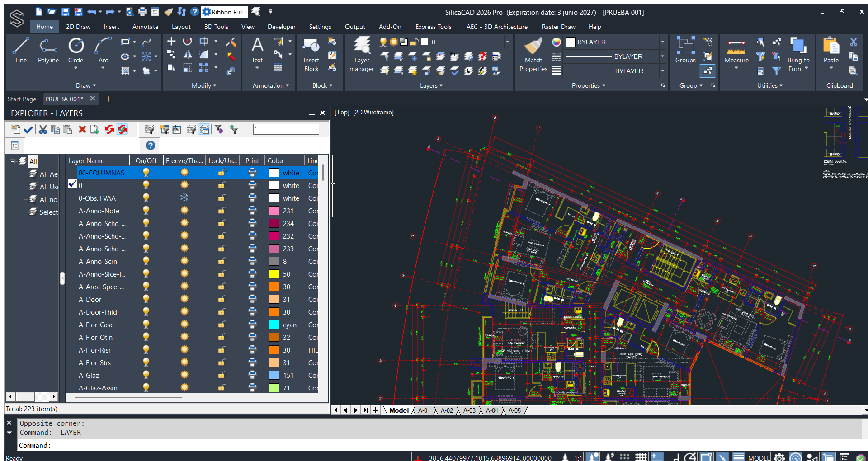868x461 pixels.
Task: Switch to the A-01 layout tab
Action: point(424,410)
